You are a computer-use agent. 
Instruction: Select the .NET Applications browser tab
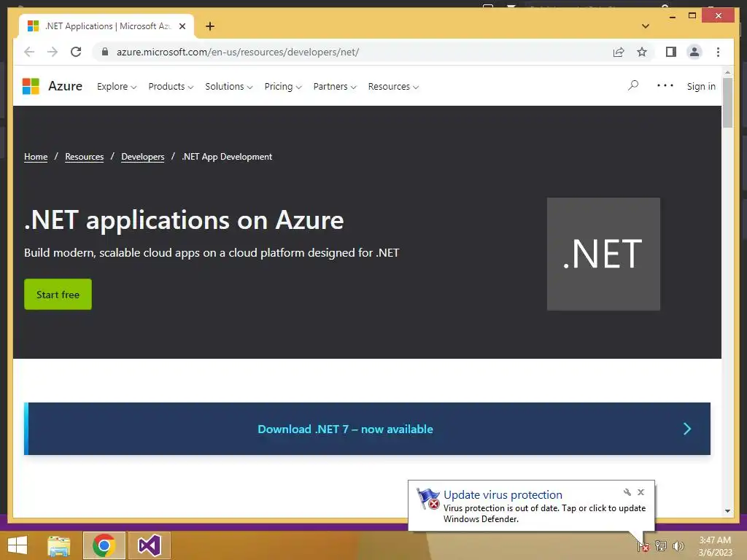pyautogui.click(x=107, y=26)
